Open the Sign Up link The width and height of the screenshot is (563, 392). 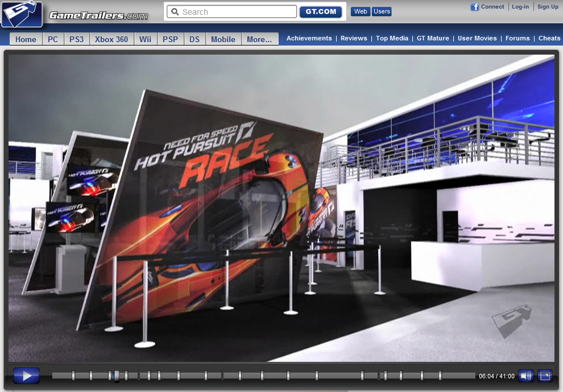click(548, 6)
